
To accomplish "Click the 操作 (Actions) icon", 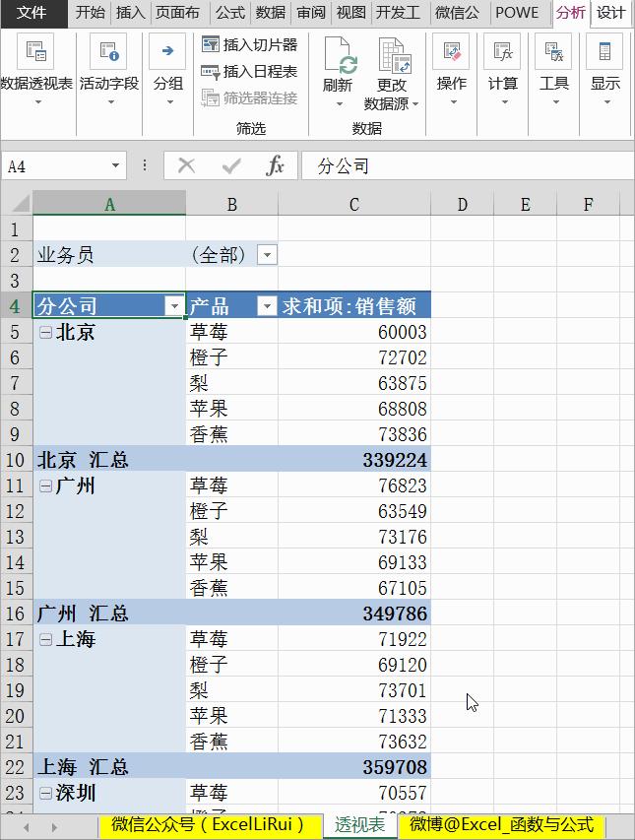I will pyautogui.click(x=451, y=51).
